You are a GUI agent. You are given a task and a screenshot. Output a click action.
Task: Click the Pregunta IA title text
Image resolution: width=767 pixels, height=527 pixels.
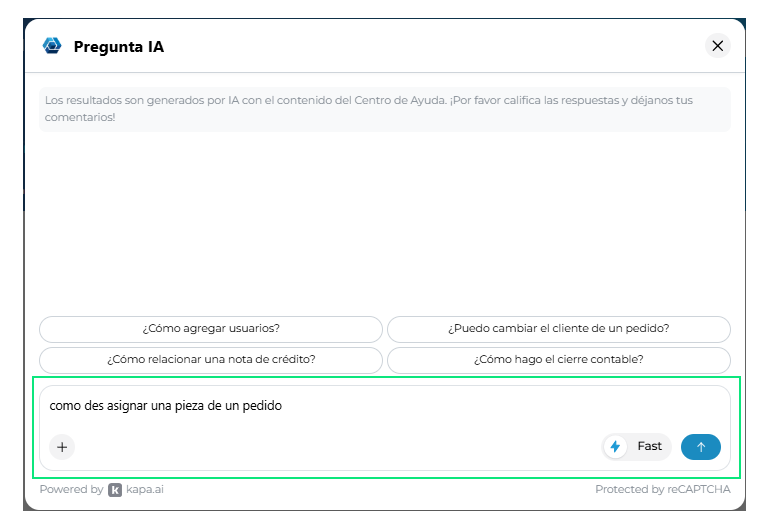119,46
